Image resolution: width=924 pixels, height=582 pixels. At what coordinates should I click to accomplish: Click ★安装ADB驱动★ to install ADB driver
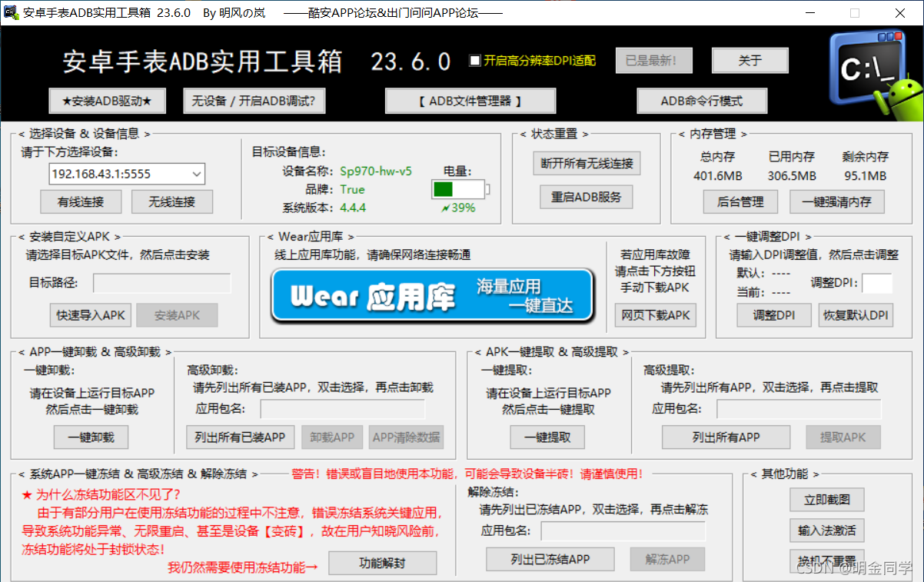(107, 101)
